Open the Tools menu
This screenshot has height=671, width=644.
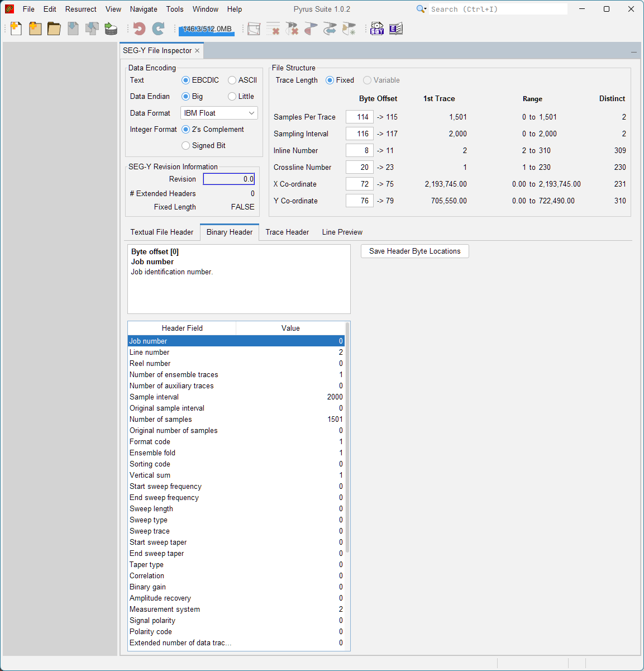(175, 9)
